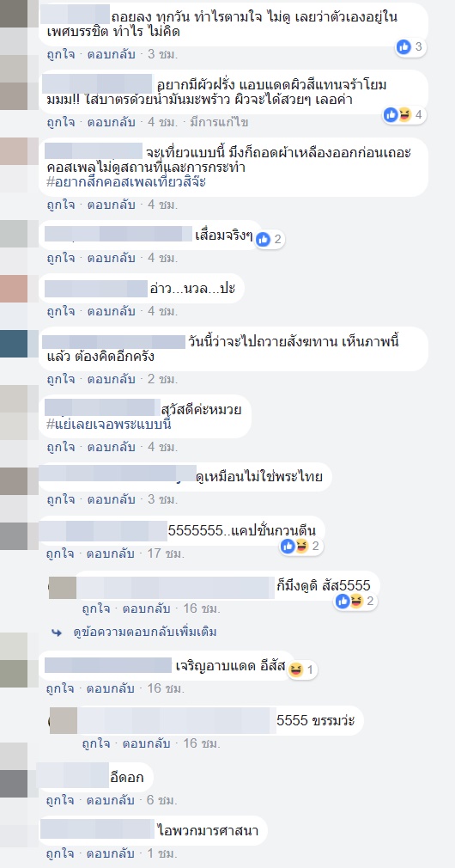
Task: Expand ดูข้อความตอบกลับเพิ่มเติม to show more replies
Action: pyautogui.click(x=145, y=633)
